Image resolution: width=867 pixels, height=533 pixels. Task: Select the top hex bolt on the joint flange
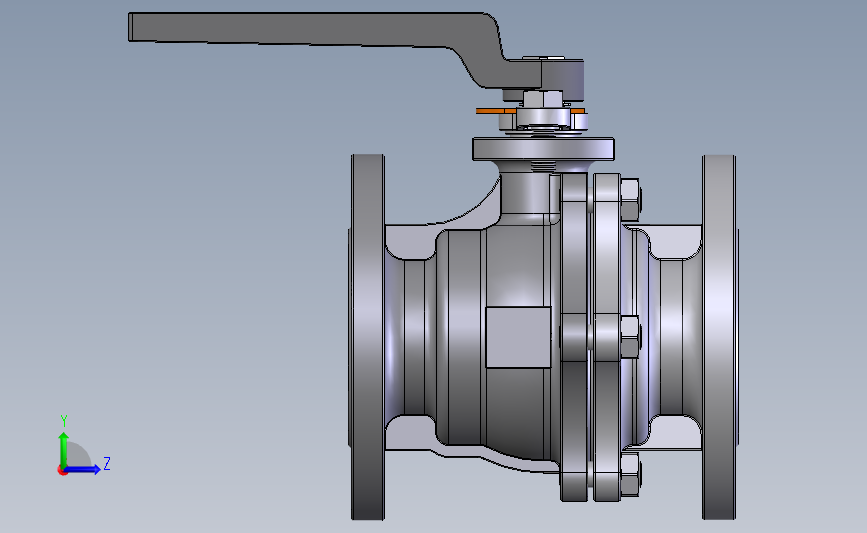point(631,198)
